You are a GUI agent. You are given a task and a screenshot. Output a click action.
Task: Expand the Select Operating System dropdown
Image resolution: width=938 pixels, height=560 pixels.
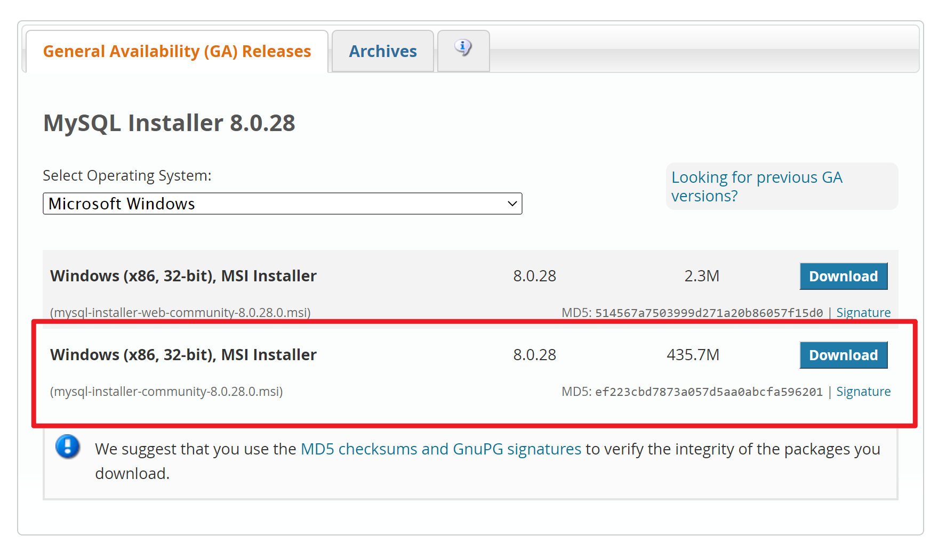[282, 204]
